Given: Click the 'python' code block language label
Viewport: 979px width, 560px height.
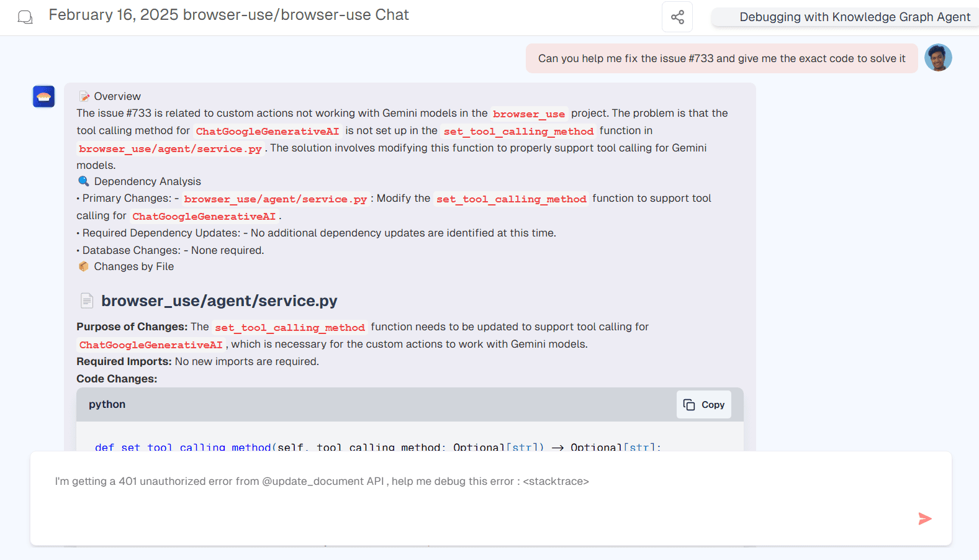Looking at the screenshot, I should click(x=107, y=404).
